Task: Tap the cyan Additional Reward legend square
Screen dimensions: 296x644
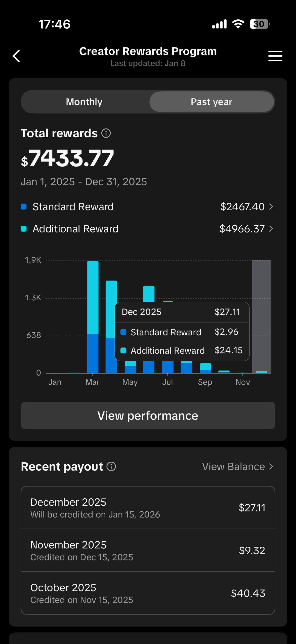Action: 24,229
